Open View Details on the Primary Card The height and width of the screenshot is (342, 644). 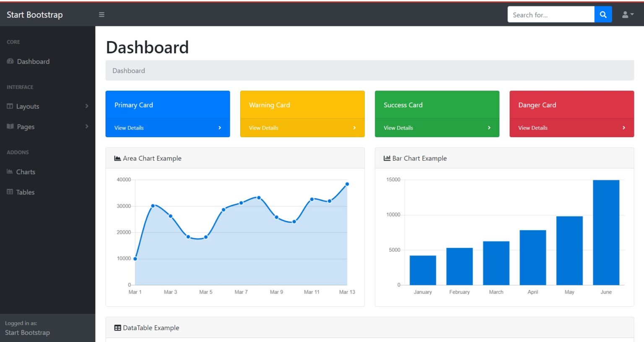pos(129,128)
